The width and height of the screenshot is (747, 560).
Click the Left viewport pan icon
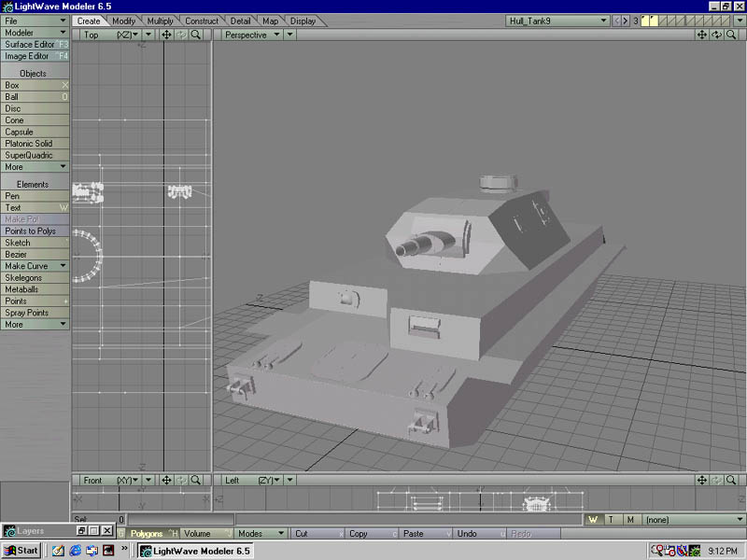pos(702,480)
